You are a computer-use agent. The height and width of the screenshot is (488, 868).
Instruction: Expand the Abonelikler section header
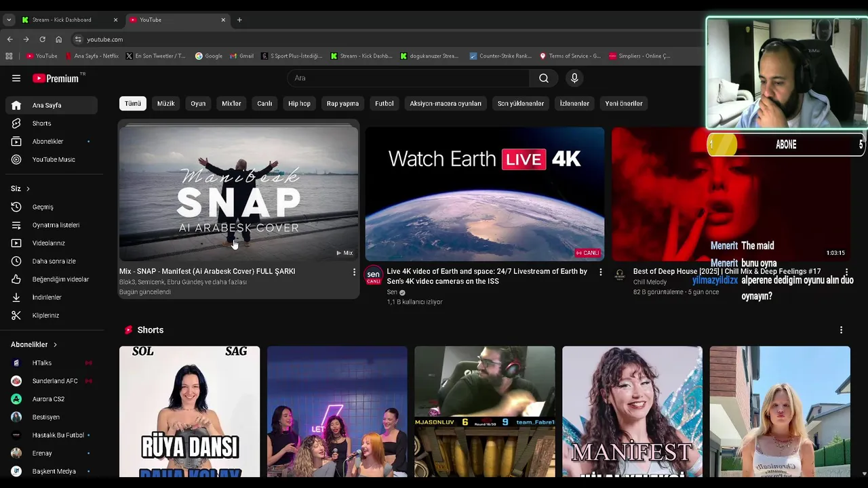pos(34,344)
